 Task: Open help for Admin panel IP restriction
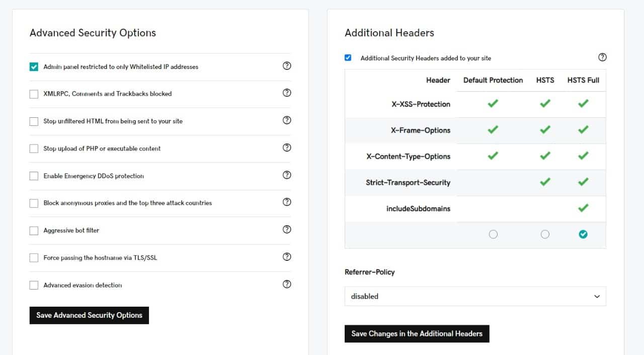(x=287, y=66)
